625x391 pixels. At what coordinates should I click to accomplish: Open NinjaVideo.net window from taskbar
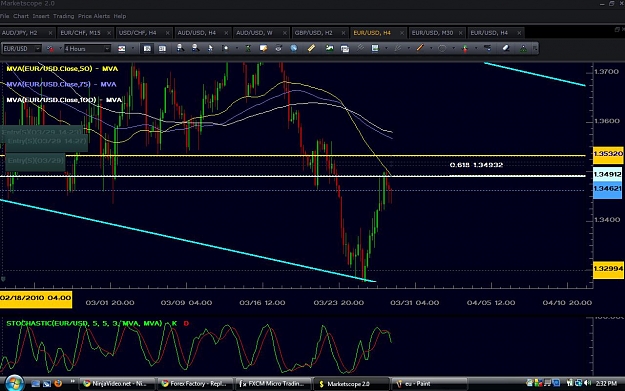117,383
